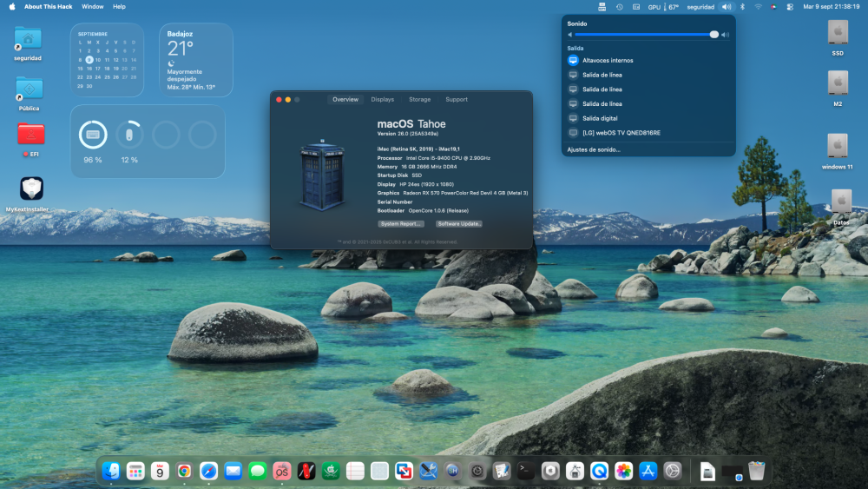Open Launchpad apps grid in Dock
Screen dimensions: 868x489
[x=135, y=471]
